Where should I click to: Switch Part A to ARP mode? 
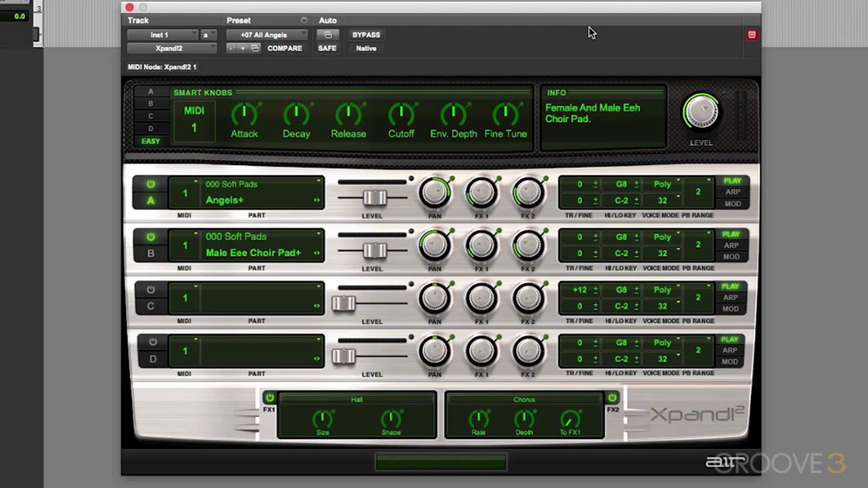[732, 192]
